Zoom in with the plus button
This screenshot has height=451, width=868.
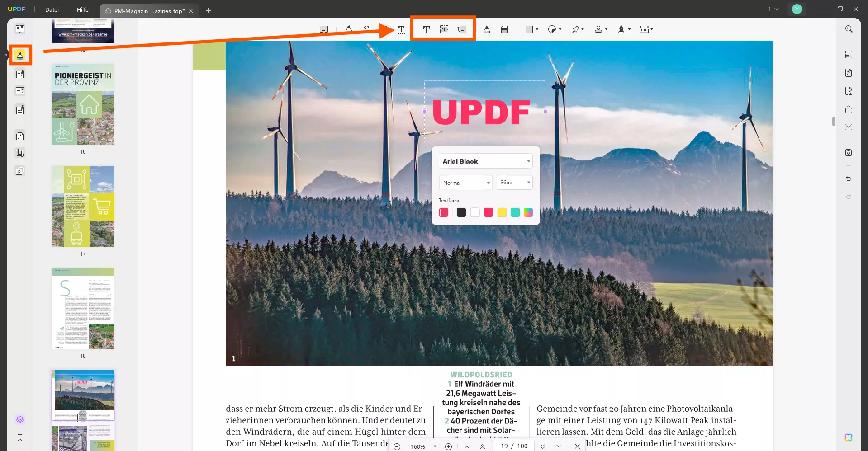click(x=448, y=446)
